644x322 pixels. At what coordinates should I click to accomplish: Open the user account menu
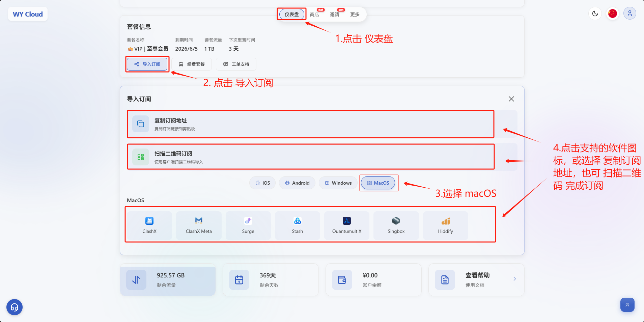[629, 14]
